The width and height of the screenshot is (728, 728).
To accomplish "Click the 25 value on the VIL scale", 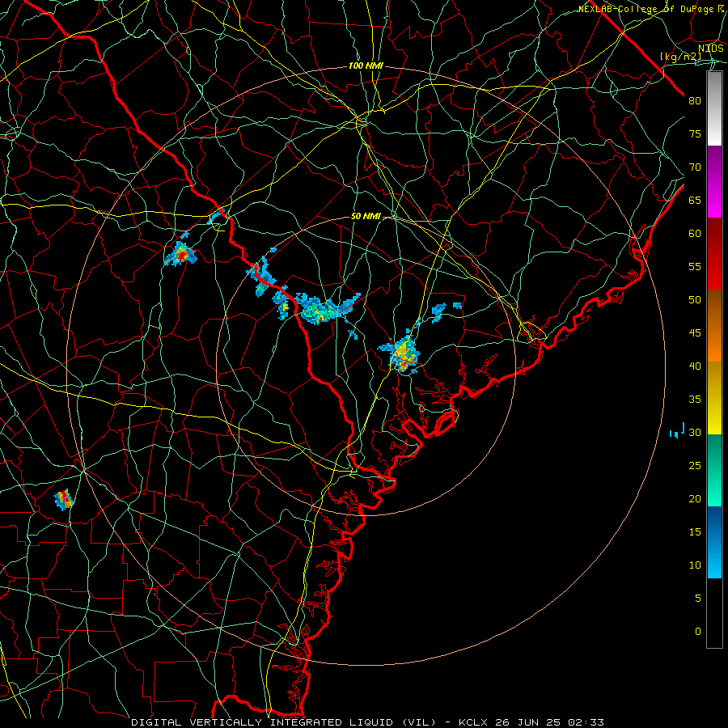I will coord(695,466).
